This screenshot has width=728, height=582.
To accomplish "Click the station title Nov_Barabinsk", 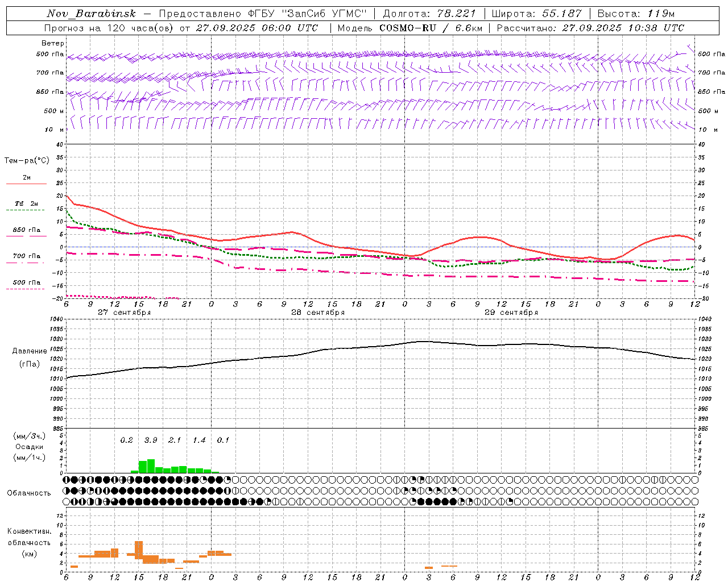I will click(x=92, y=14).
